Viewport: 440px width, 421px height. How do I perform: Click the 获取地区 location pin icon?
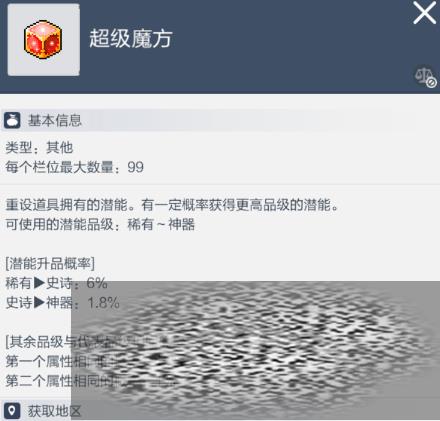(x=12, y=410)
